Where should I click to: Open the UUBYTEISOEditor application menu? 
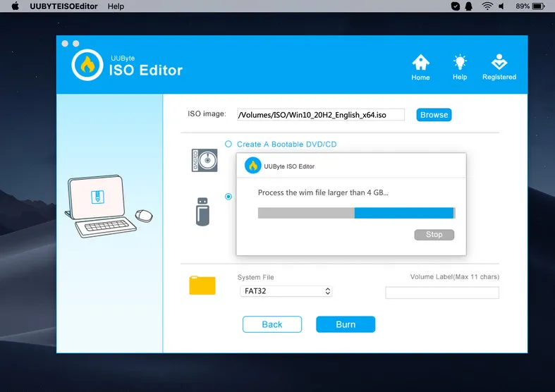[65, 6]
